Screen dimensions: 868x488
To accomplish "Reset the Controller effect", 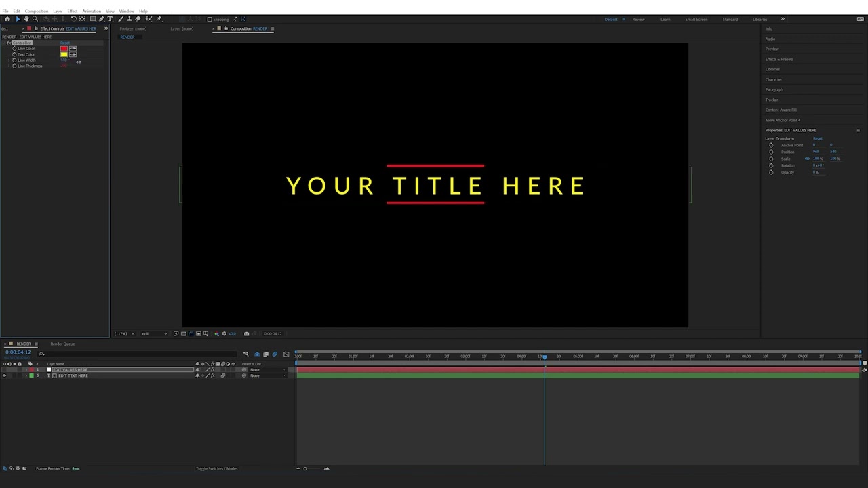I will point(65,43).
